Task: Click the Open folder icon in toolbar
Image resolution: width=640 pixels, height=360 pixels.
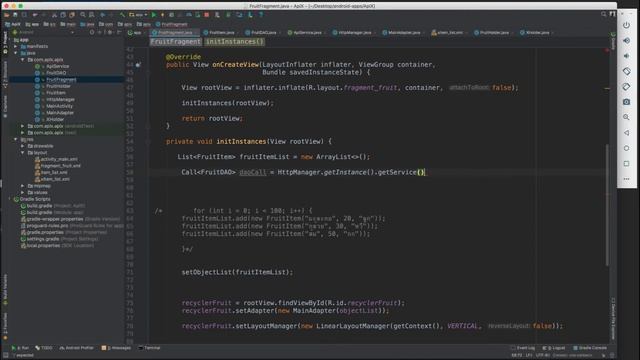Action: tap(7, 15)
